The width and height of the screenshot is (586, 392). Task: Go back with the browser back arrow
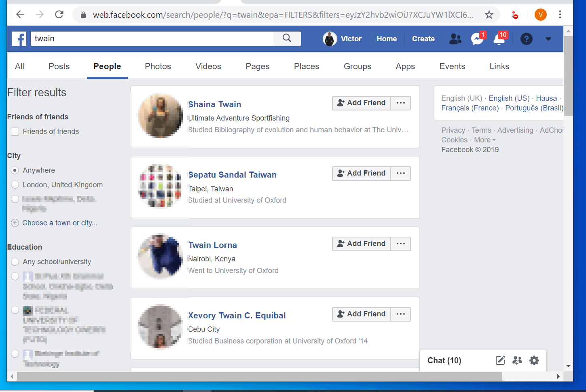click(x=20, y=15)
